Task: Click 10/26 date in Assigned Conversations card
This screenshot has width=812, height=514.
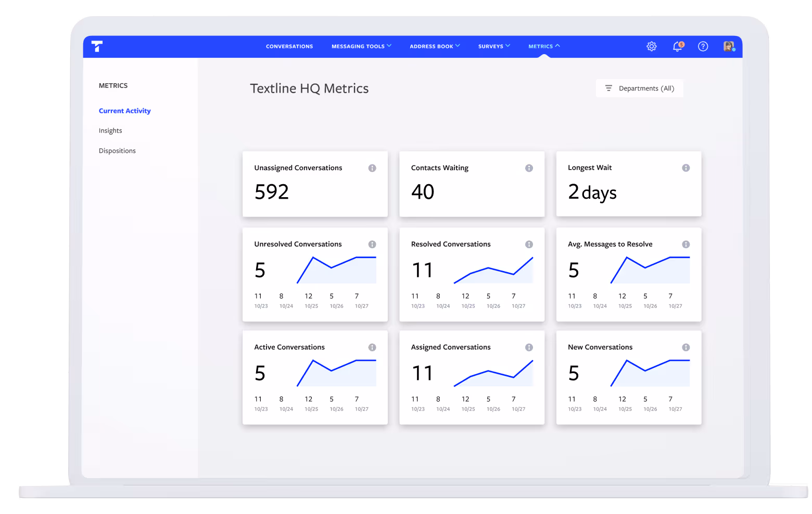Action: [493, 409]
